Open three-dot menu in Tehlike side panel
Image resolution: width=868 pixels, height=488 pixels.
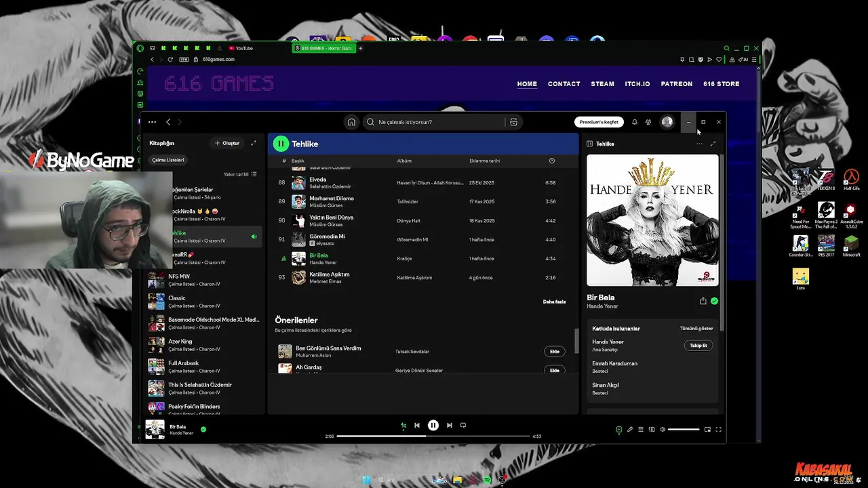coord(699,144)
